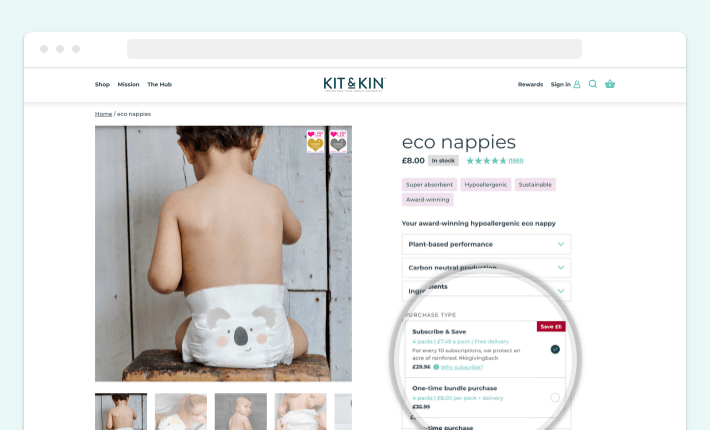
Task: Click the gold award badge on image
Action: coord(315,141)
